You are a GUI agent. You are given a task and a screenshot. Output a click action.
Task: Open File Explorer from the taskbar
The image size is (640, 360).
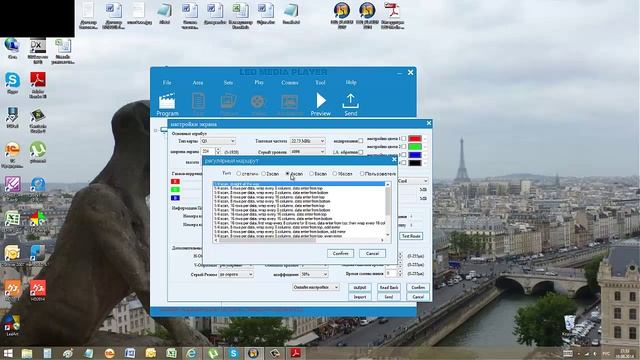27,353
